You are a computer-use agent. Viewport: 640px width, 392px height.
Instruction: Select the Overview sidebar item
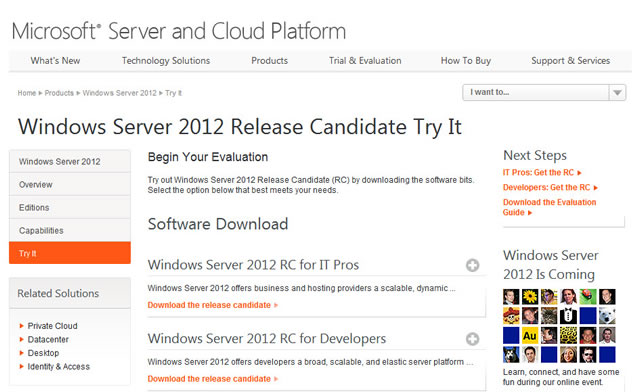70,185
